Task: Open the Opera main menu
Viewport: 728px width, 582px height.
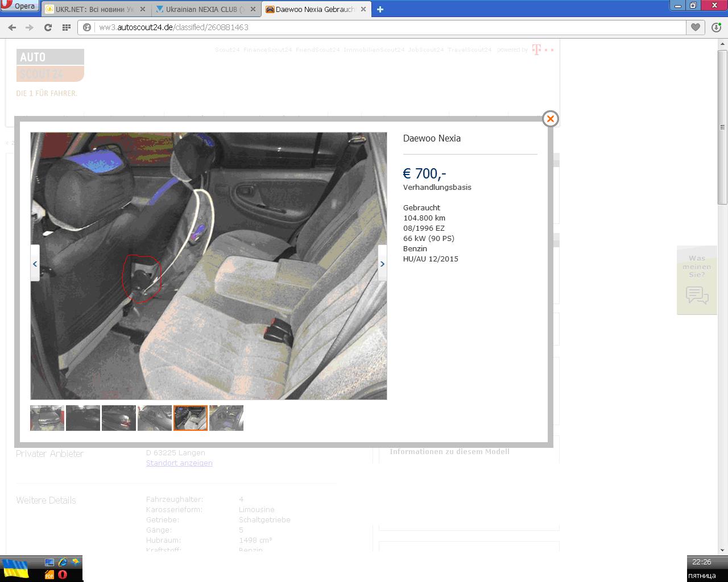Action: [x=19, y=6]
